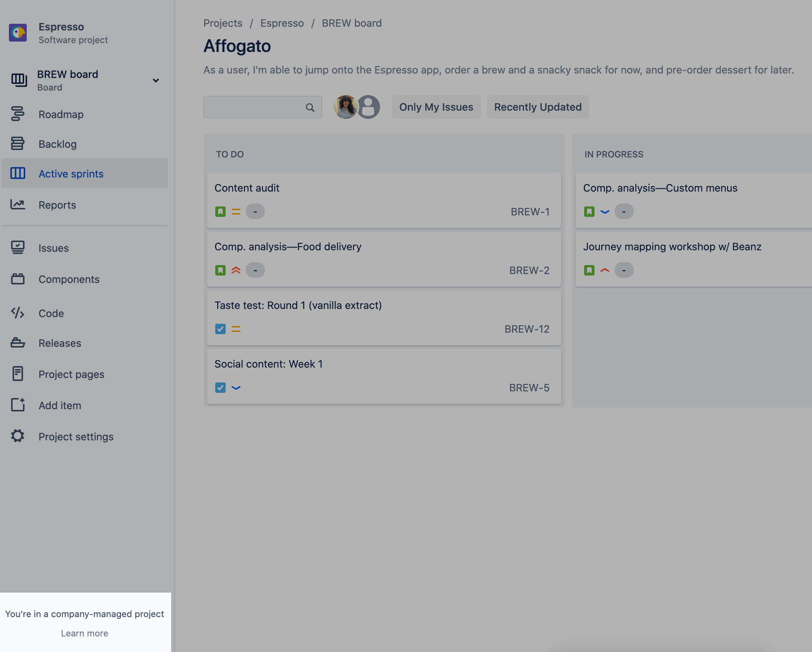Click the Recently Updated button
812x652 pixels.
coord(537,107)
